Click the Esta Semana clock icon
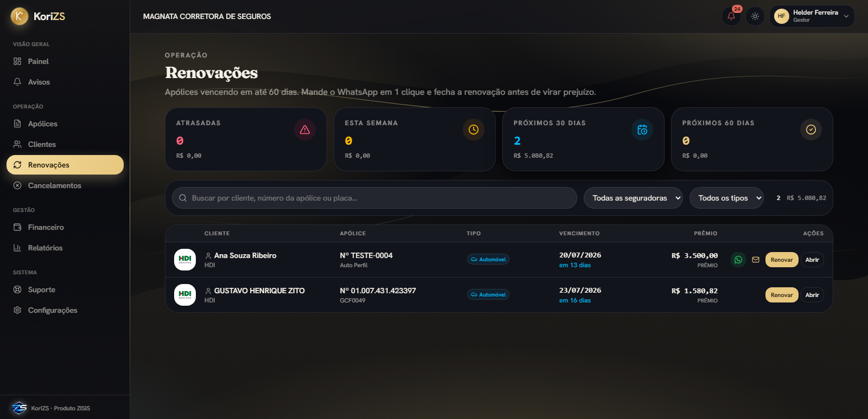Screen dimensions: 868x419 (474, 130)
